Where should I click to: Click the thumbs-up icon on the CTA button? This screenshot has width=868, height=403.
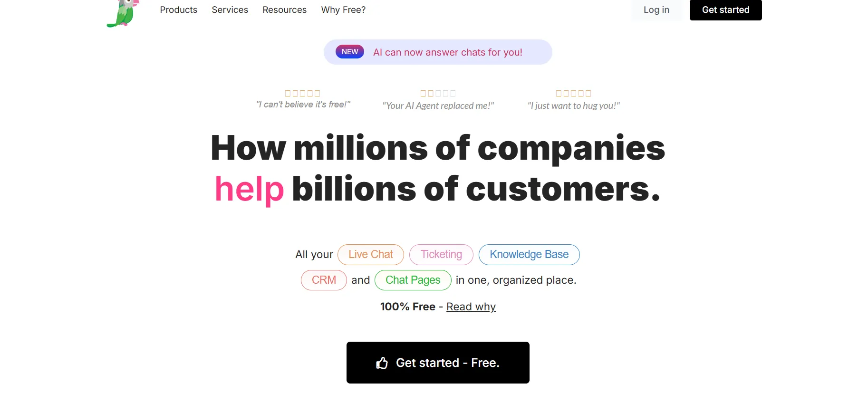pyautogui.click(x=383, y=363)
